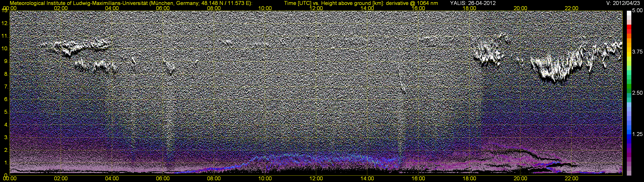The image size is (644, 182).
Task: Click the 14:00 label on the top time axis
Action: tap(367, 8)
